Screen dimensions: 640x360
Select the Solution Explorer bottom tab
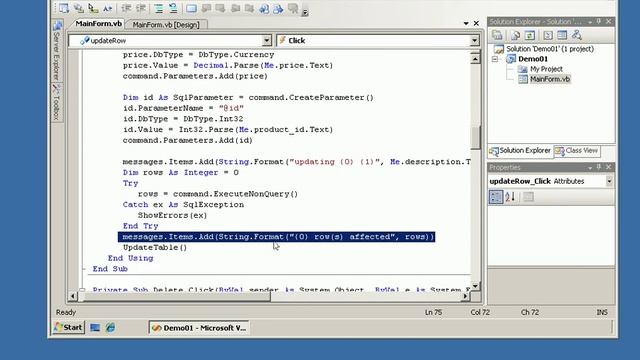pos(520,151)
